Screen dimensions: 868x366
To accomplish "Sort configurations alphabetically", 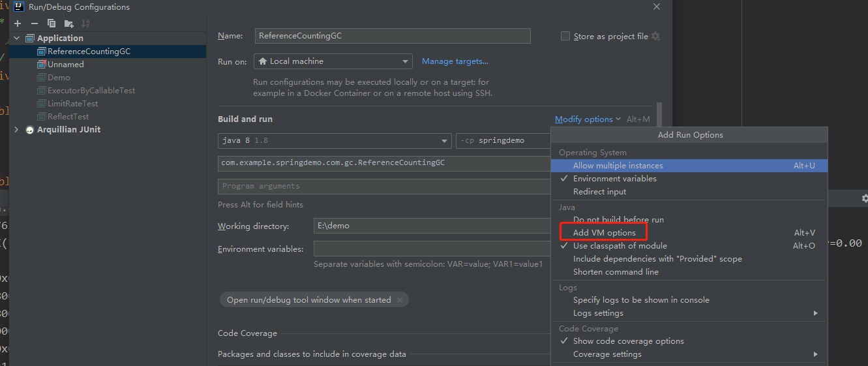I will tap(85, 23).
